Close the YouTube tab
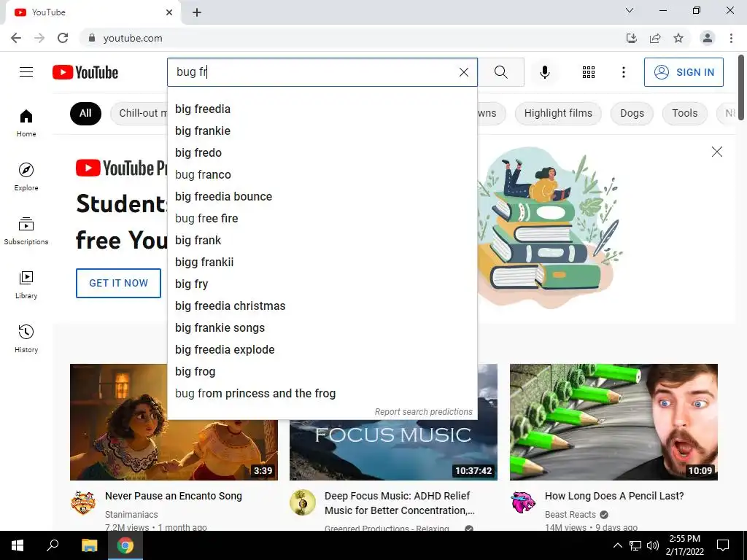This screenshot has height=560, width=747. coord(169,12)
